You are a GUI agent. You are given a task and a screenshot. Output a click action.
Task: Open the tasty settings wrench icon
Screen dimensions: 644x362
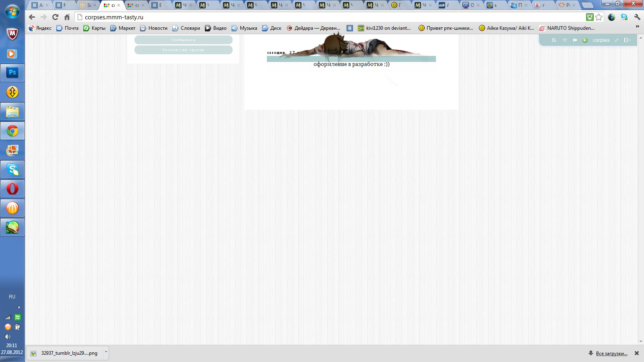[x=616, y=40]
